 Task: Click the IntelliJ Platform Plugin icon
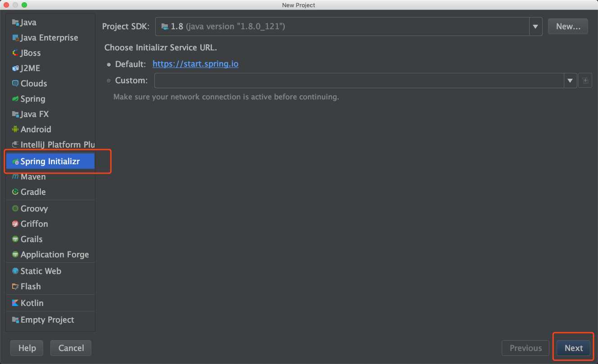(16, 145)
